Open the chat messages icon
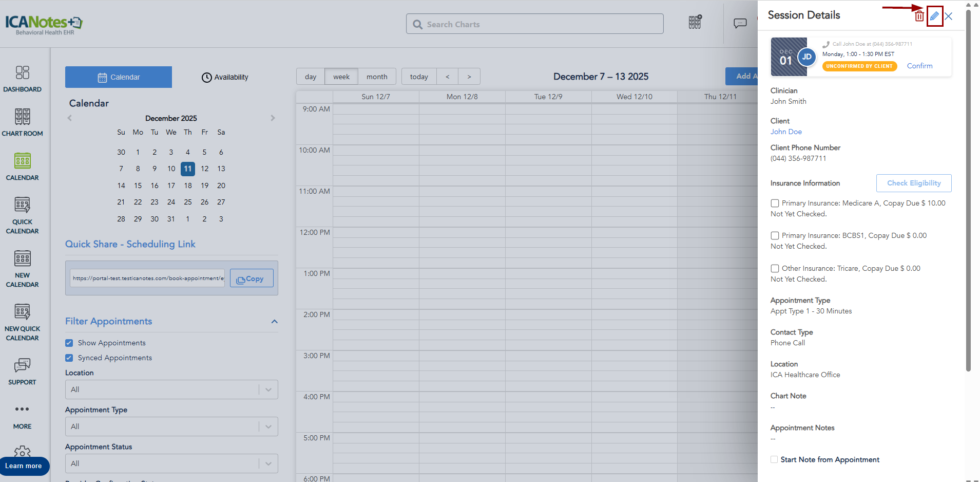Image resolution: width=980 pixels, height=482 pixels. tap(740, 24)
